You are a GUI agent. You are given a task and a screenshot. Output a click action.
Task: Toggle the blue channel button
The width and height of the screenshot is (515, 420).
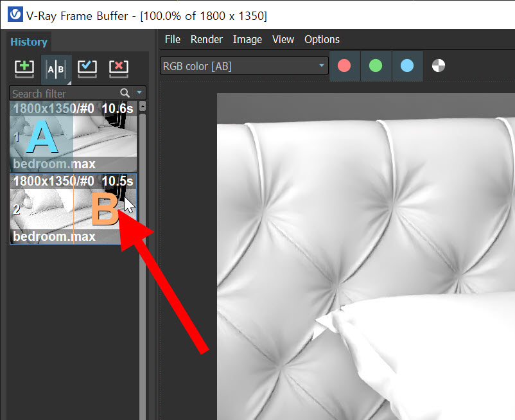(407, 66)
